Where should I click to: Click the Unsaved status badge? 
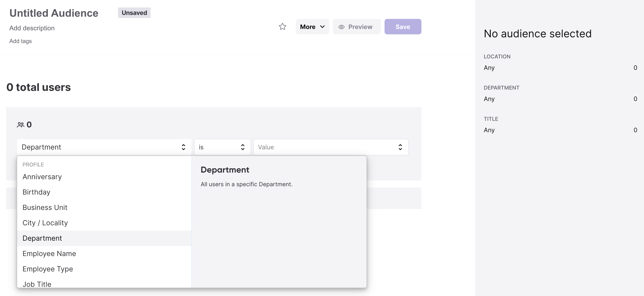pyautogui.click(x=134, y=13)
